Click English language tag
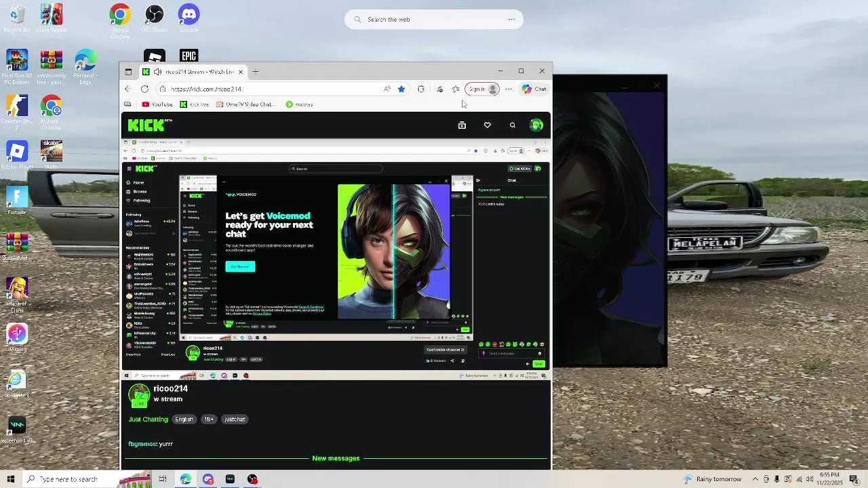The height and width of the screenshot is (488, 868). click(x=184, y=419)
